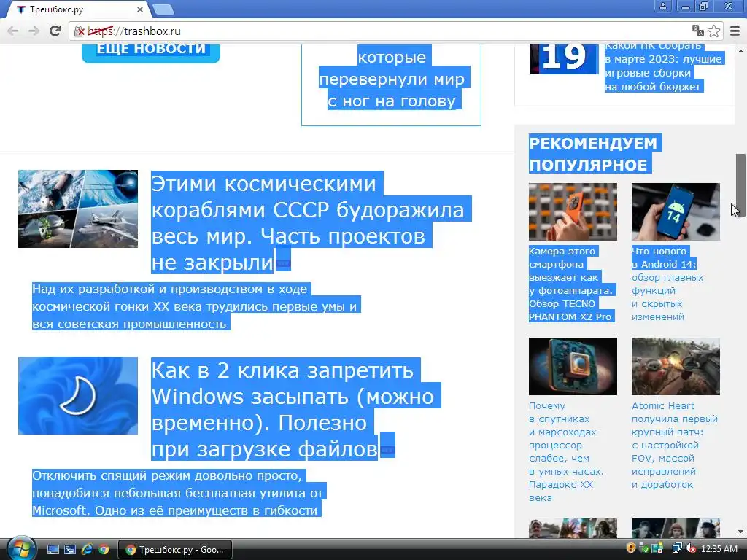The image size is (747, 560).
Task: Click the comments icon after 'не закрыли'
Action: tap(283, 262)
